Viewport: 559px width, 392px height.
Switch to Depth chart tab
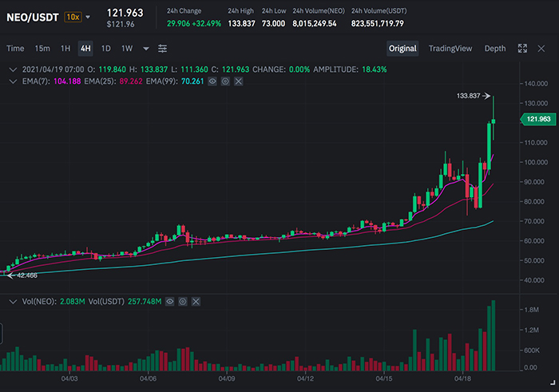[x=495, y=49]
